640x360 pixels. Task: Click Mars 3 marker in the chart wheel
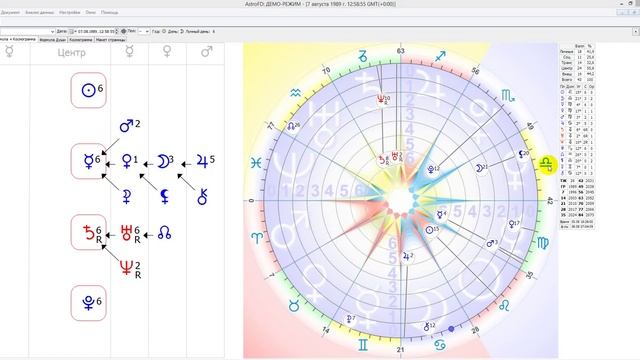[492, 243]
